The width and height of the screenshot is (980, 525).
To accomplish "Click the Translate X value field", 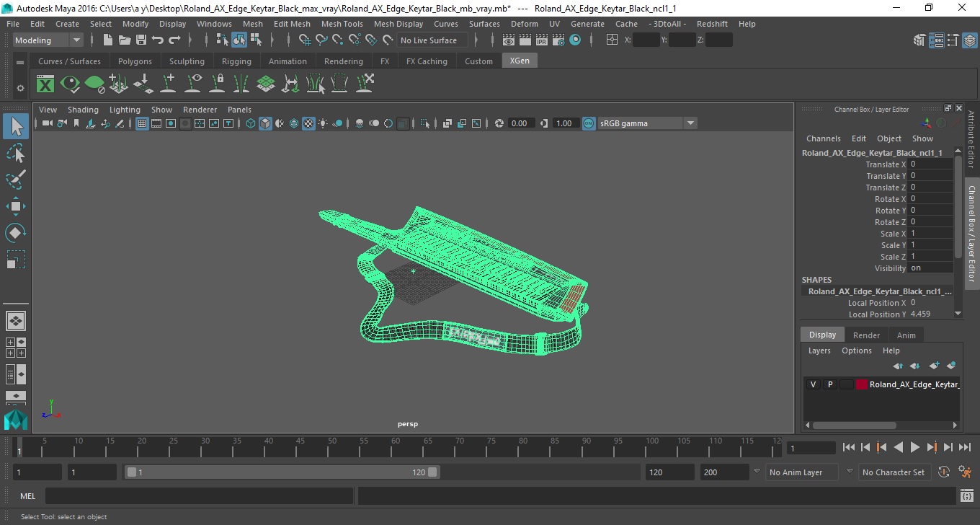I will [x=930, y=164].
